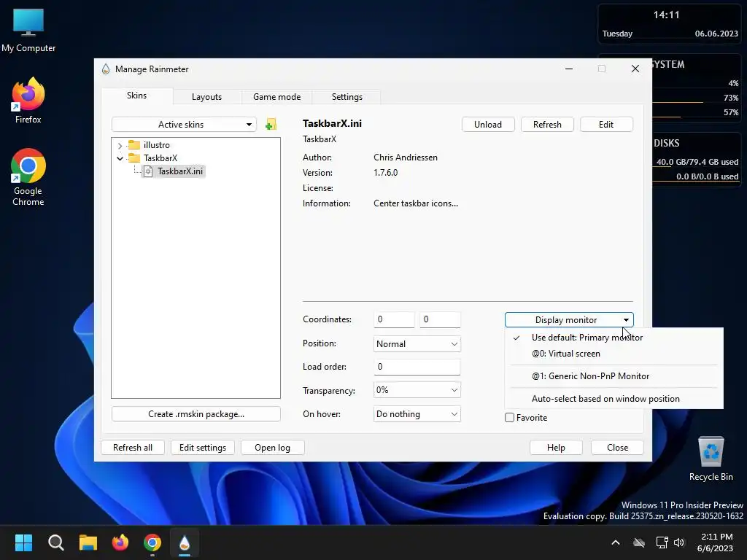
Task: Switch to the Layouts tab
Action: [x=206, y=97]
